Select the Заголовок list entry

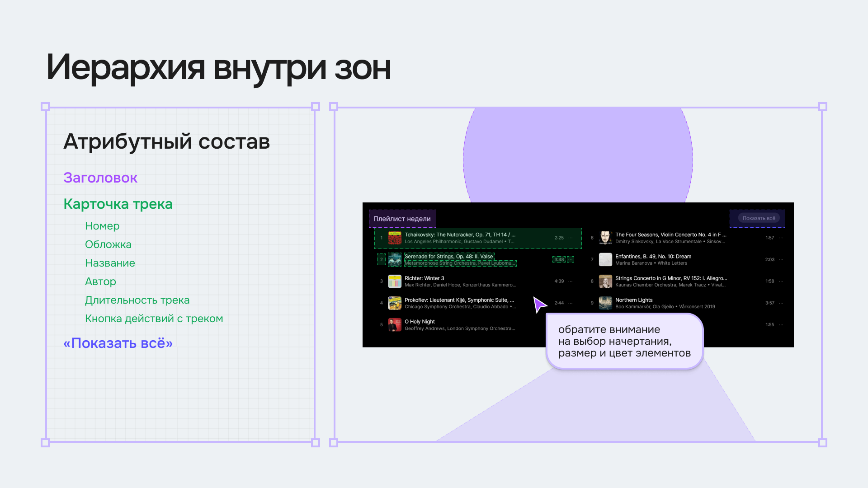(100, 178)
